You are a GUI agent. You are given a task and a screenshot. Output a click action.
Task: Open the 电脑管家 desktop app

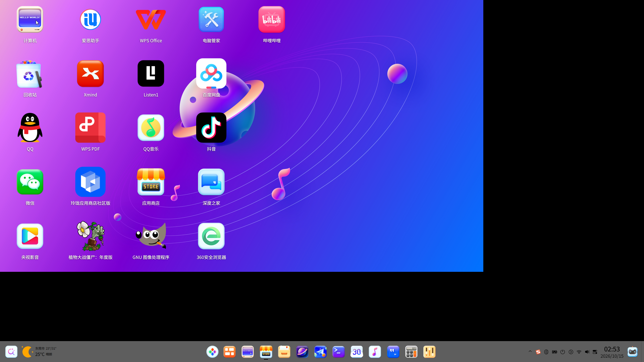coord(211,20)
